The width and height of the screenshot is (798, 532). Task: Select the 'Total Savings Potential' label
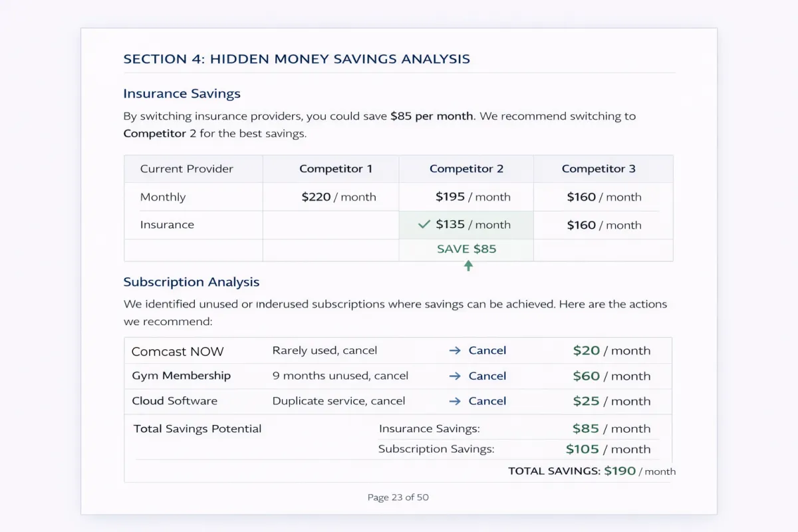(198, 429)
